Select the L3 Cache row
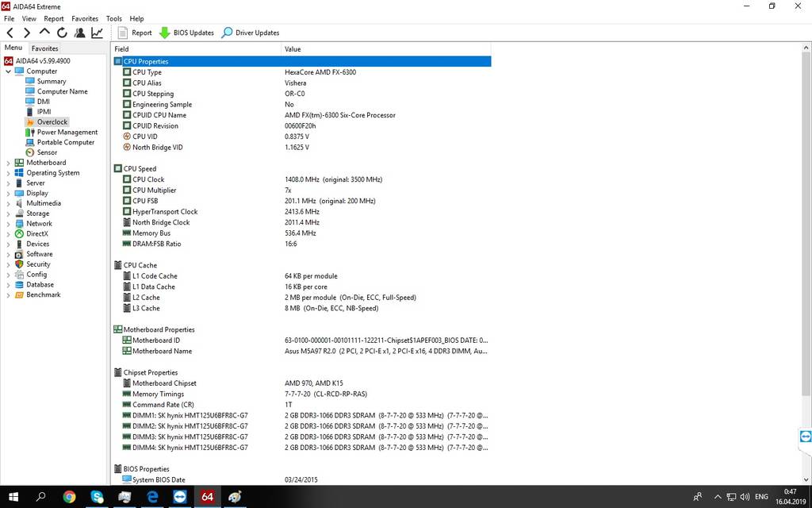 coord(302,308)
